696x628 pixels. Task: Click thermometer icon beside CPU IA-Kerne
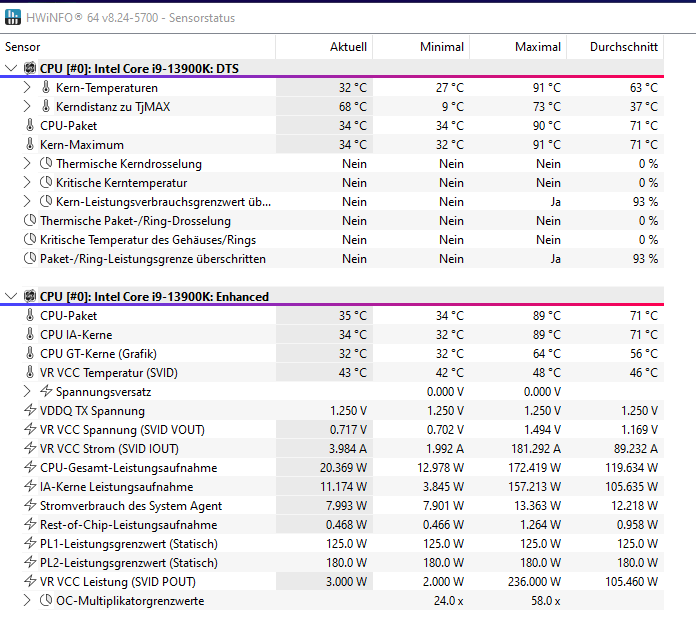pyautogui.click(x=30, y=334)
